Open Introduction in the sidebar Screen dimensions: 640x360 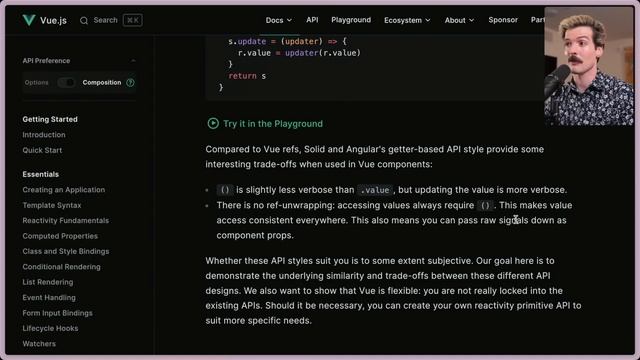tap(44, 135)
